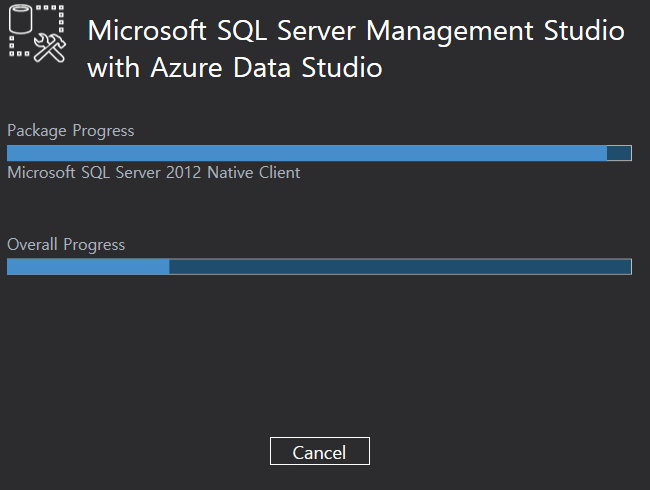
Task: Click the unfilled part of the Overall Progress bar
Action: click(x=400, y=267)
